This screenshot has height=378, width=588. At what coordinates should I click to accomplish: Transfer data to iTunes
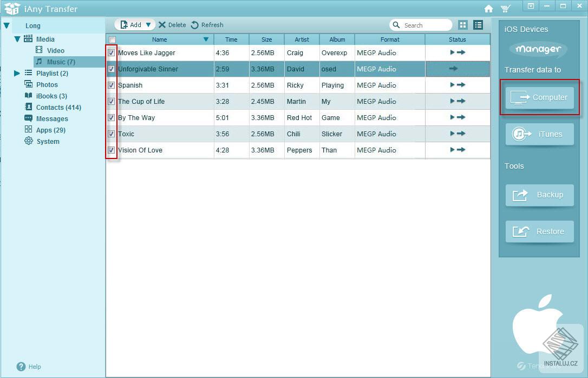pos(539,134)
